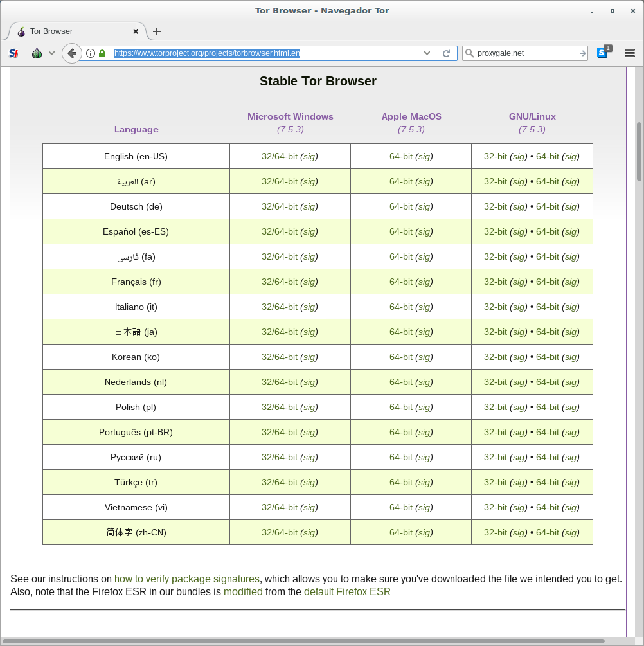Click the green padlock security icon
This screenshot has height=646, width=644.
(x=102, y=53)
